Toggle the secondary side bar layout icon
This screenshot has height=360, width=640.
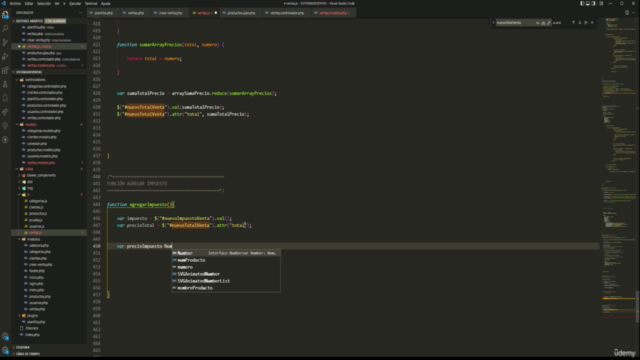point(593,3)
